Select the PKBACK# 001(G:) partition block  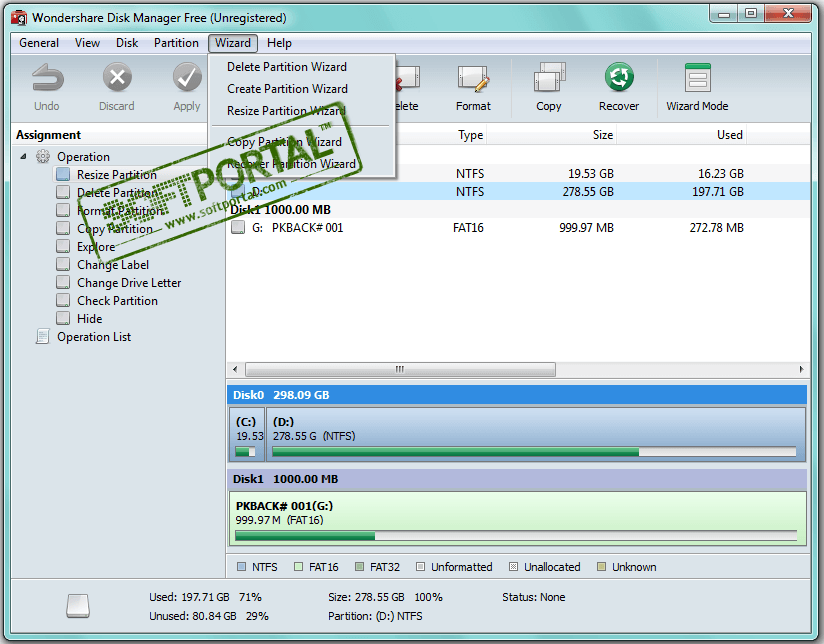click(518, 518)
